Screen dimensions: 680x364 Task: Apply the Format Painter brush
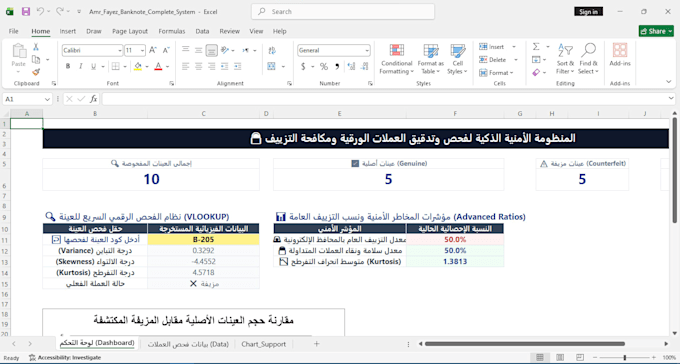coord(36,72)
